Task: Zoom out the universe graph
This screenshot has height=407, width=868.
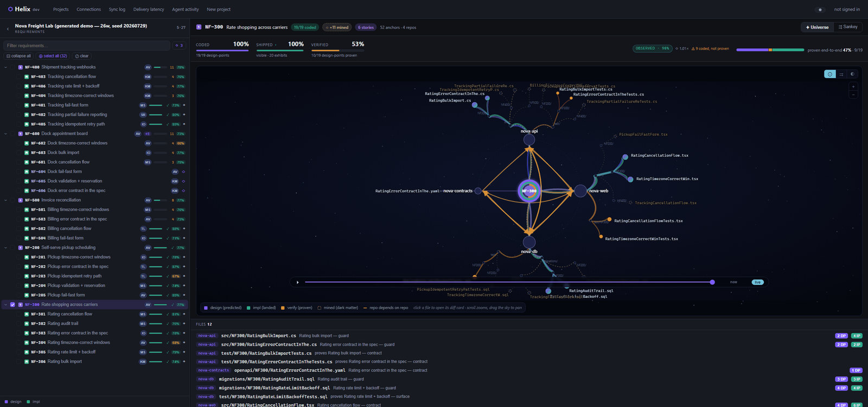Action: click(x=853, y=94)
